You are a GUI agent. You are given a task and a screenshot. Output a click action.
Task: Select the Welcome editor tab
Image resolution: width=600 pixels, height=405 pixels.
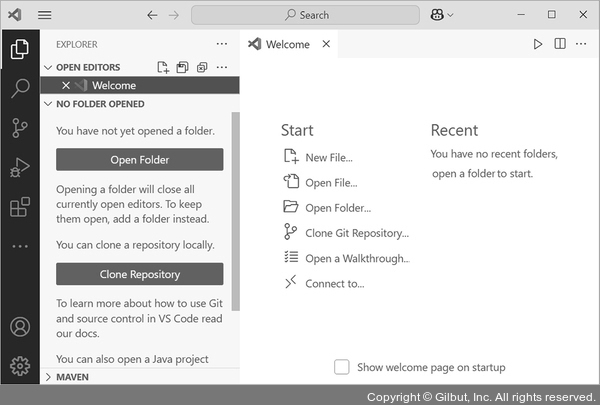pyautogui.click(x=287, y=44)
